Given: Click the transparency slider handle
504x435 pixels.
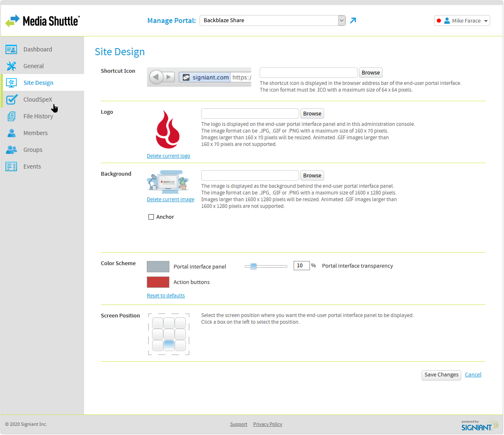Looking at the screenshot, I should point(253,266).
